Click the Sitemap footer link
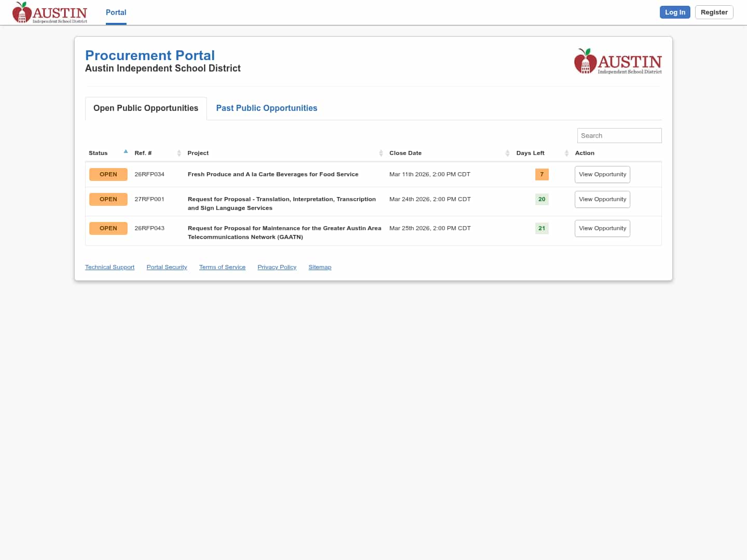The width and height of the screenshot is (747, 560). [x=320, y=267]
